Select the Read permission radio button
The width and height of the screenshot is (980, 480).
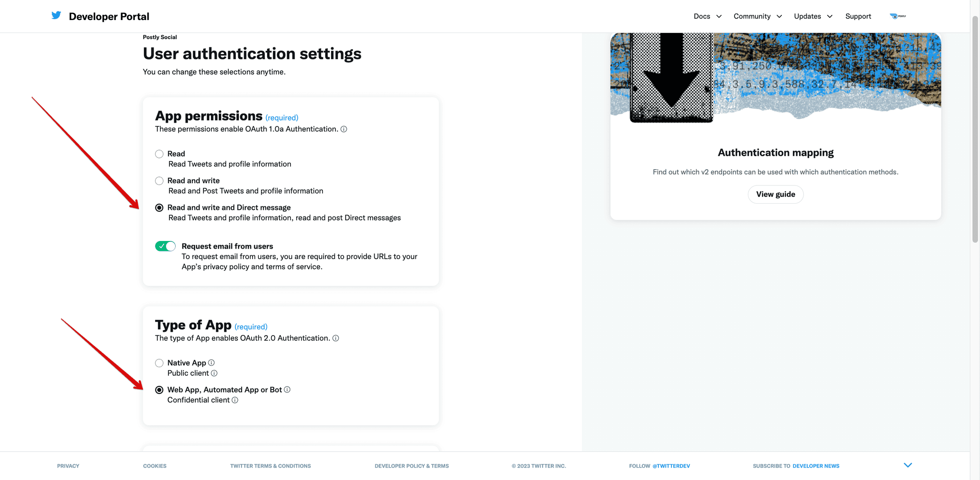tap(159, 154)
